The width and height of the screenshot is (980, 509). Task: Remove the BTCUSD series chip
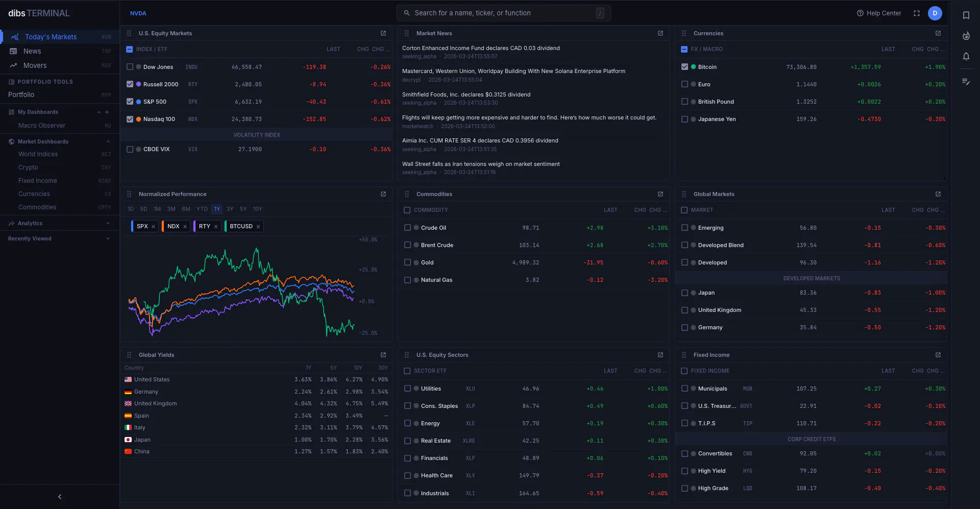pos(258,227)
